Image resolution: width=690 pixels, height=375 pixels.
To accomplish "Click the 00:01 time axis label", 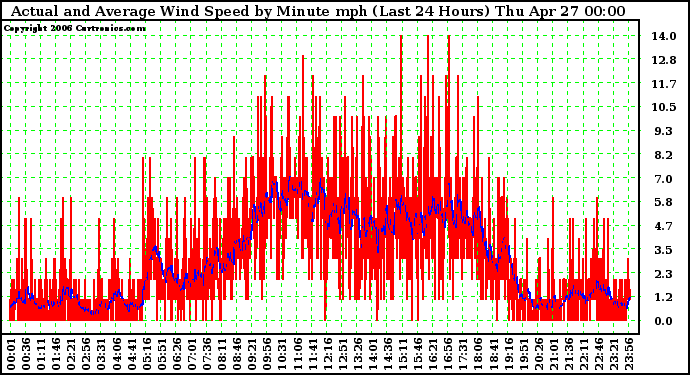I will pos(11,354).
